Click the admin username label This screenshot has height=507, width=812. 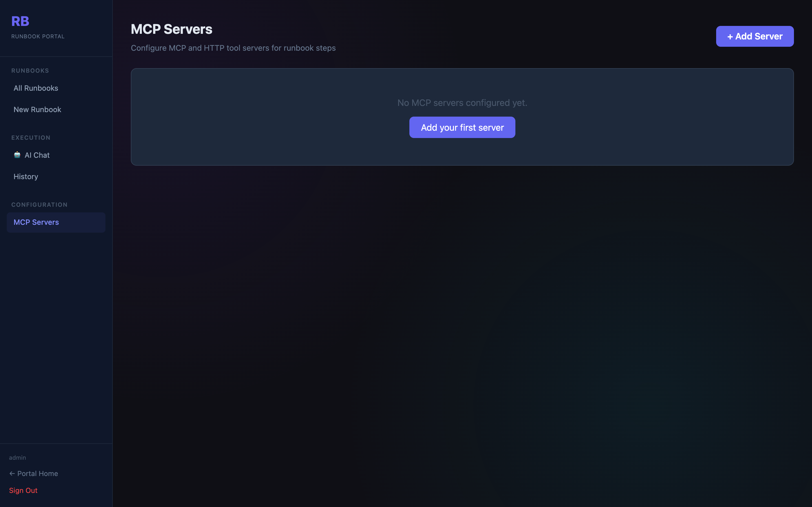[x=17, y=457]
